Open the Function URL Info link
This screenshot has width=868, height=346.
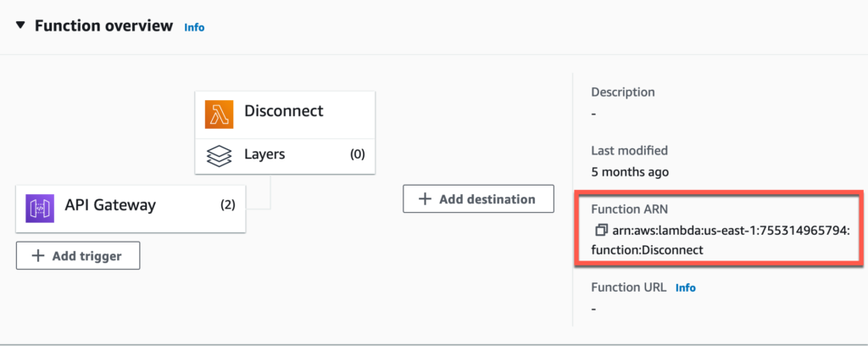[685, 287]
